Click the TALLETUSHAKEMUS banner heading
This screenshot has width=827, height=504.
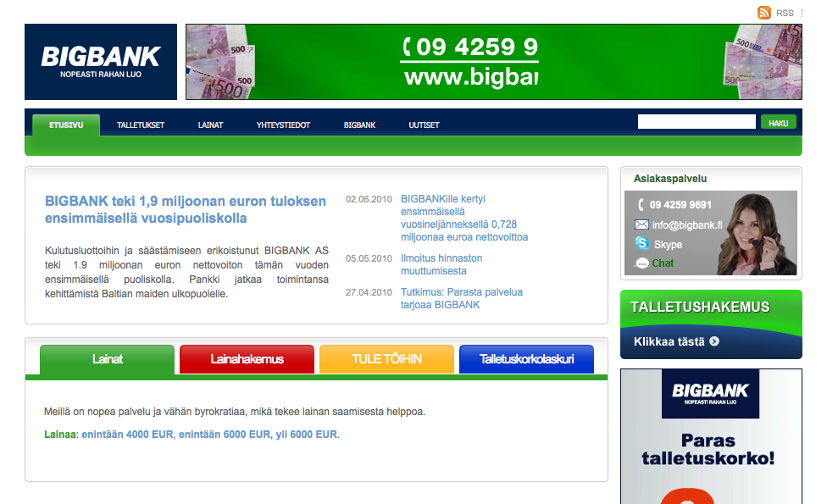700,307
